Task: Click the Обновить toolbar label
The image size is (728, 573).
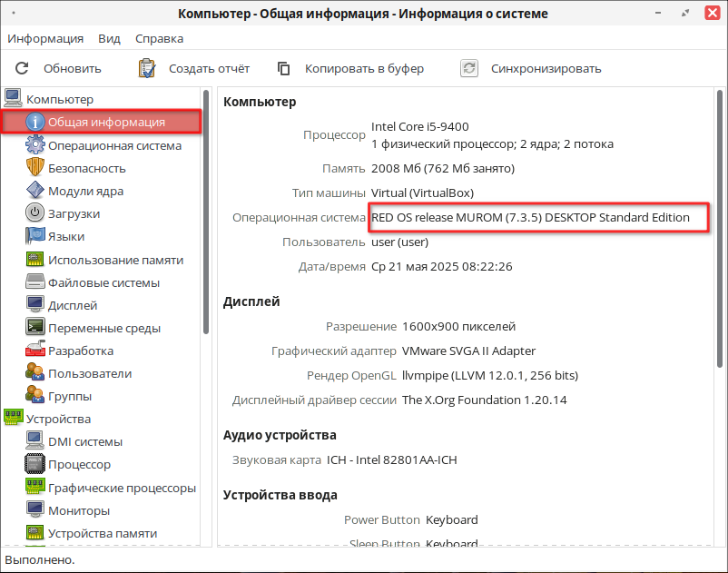Action: click(73, 69)
